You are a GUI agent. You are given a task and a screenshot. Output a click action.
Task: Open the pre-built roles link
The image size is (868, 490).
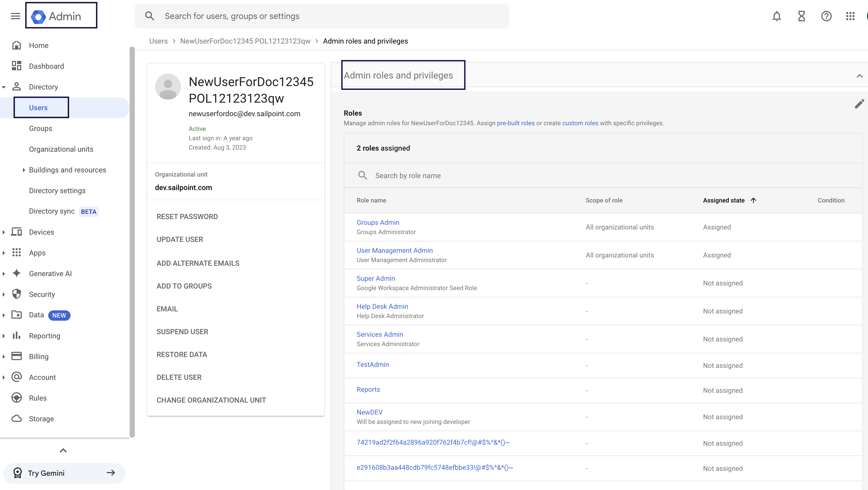point(516,123)
